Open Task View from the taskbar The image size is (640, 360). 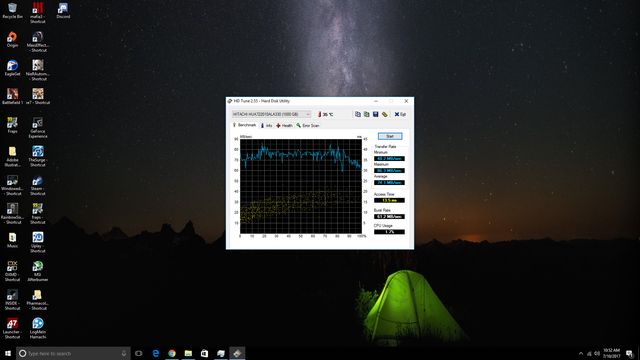coord(139,353)
